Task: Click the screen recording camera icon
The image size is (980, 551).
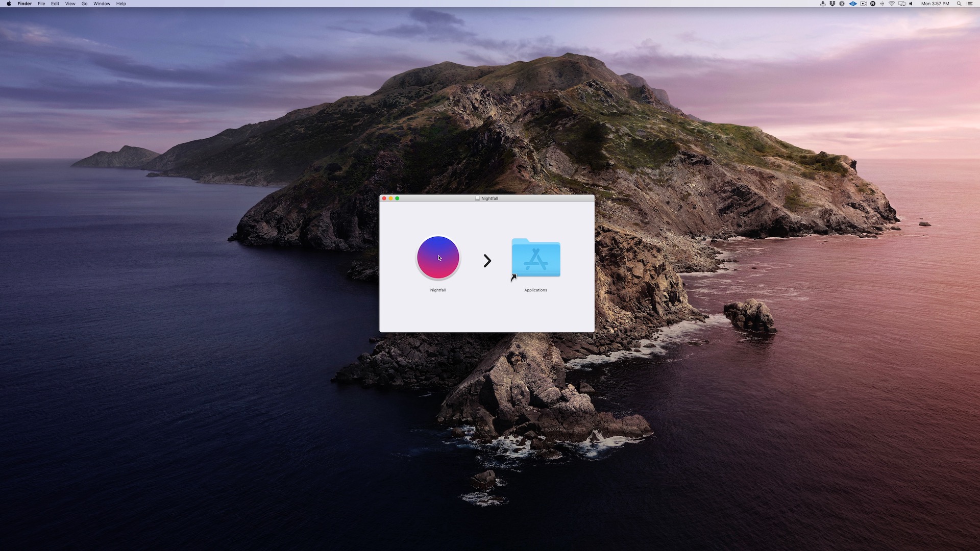Action: pos(864,4)
